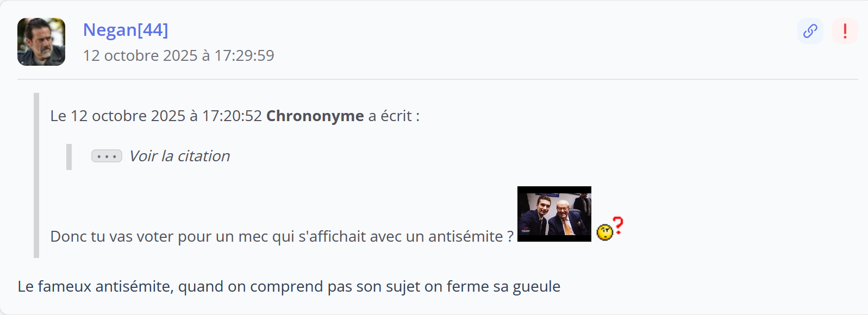The height and width of the screenshot is (315, 868).
Task: Expand nested citation with the ellipsis button
Action: [107, 156]
